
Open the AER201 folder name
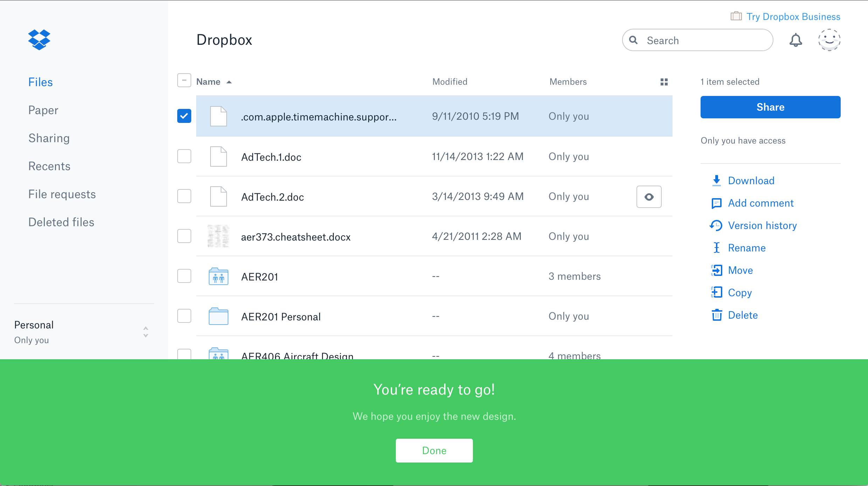pyautogui.click(x=260, y=277)
